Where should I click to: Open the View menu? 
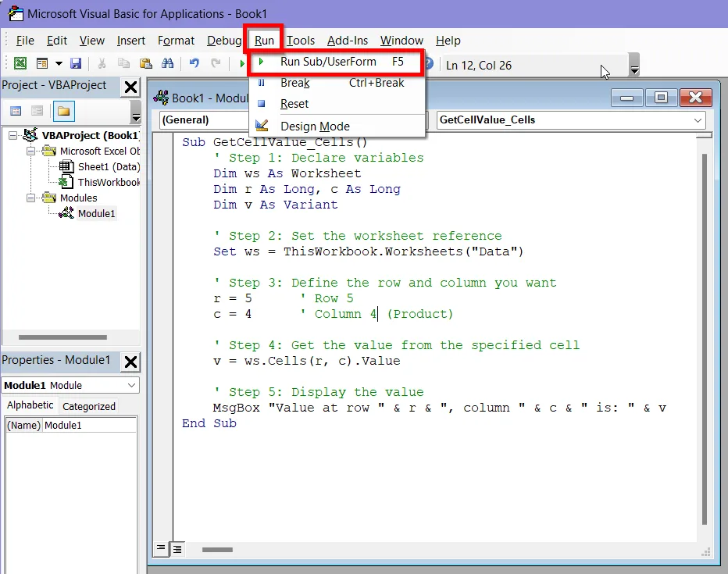point(91,41)
